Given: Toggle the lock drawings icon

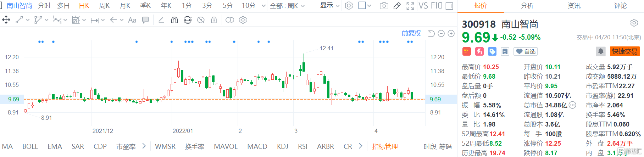Looking at the screenshot, I should pyautogui.click(x=188, y=20).
